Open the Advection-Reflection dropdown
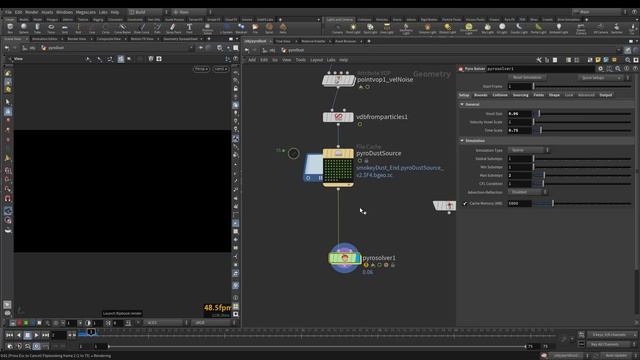640x360 pixels. [527, 192]
